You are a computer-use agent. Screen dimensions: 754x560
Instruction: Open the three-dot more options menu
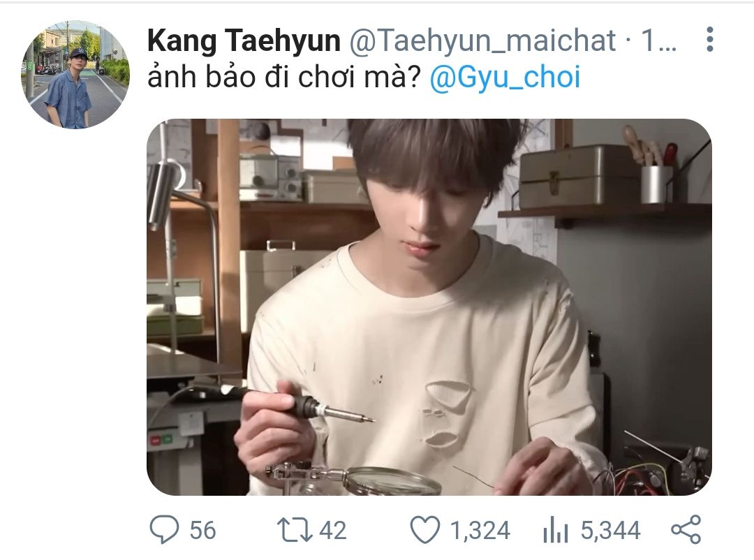tap(709, 39)
